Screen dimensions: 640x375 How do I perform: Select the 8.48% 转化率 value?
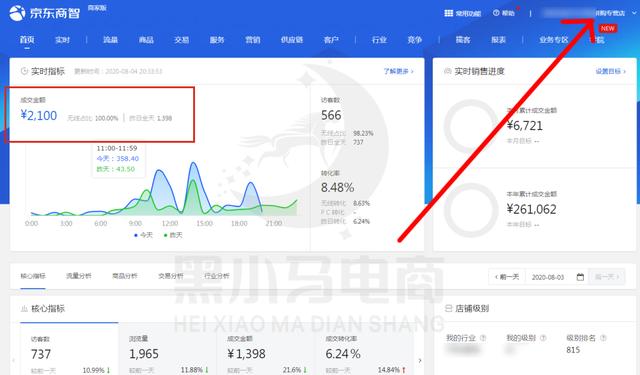tap(338, 188)
